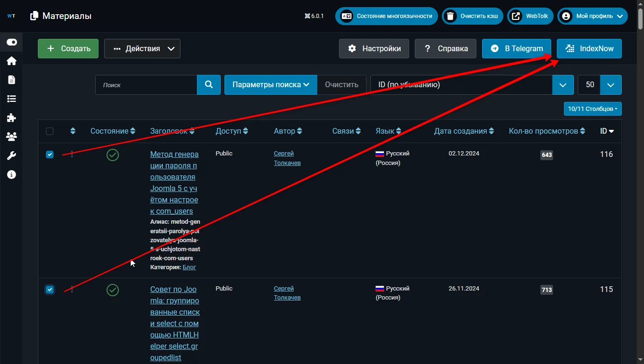Open the Help info icon in sidebar
Screen dimensions: 644x364
pos(11,175)
